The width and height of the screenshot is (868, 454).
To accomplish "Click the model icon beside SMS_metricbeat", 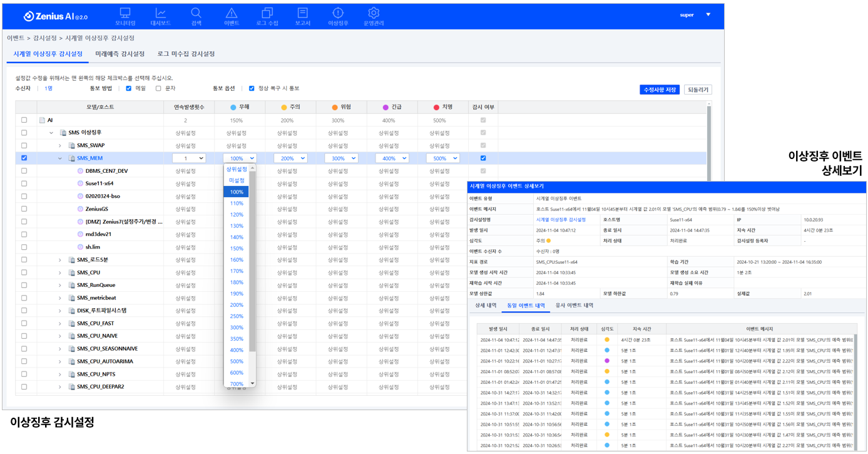I will pyautogui.click(x=71, y=298).
